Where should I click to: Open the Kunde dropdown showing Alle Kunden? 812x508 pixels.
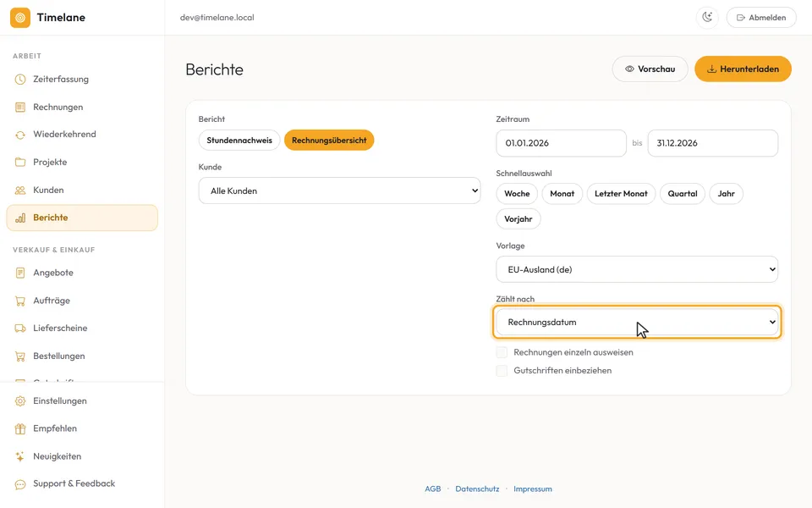pos(340,190)
